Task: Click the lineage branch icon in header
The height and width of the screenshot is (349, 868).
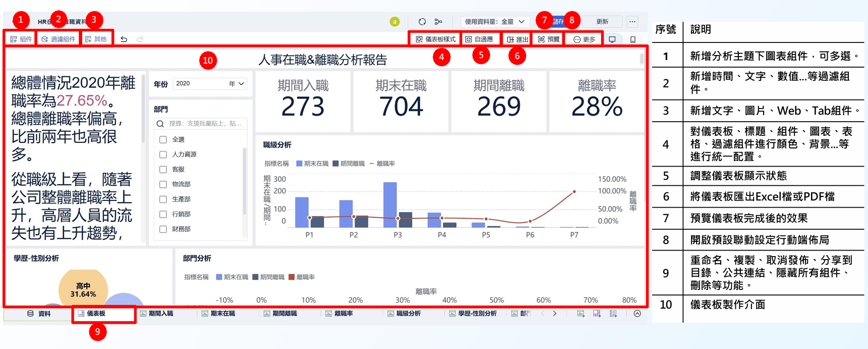Action: 438,22
